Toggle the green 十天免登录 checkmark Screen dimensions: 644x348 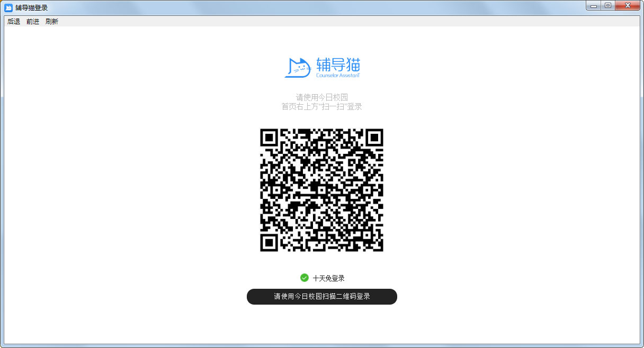pyautogui.click(x=305, y=278)
